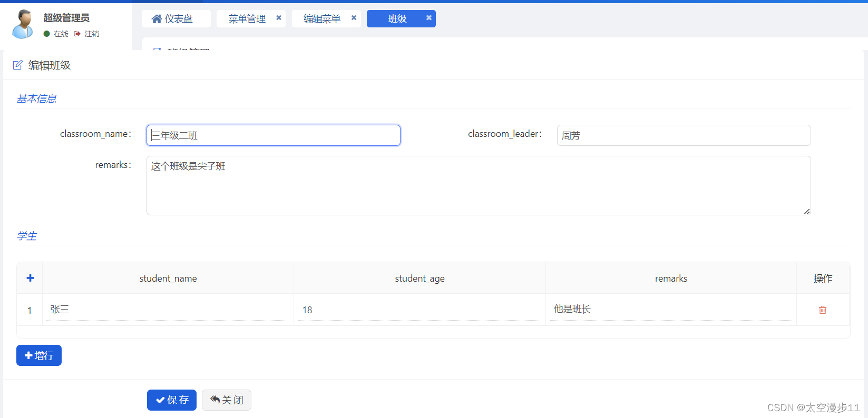
Task: Click into the remarks textarea
Action: 479,185
